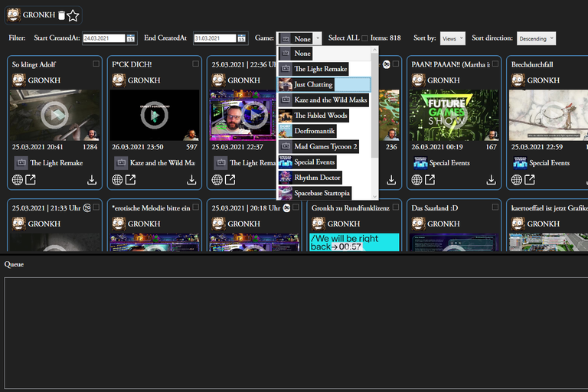
Task: Choose Just Chatting from game list
Action: point(324,84)
